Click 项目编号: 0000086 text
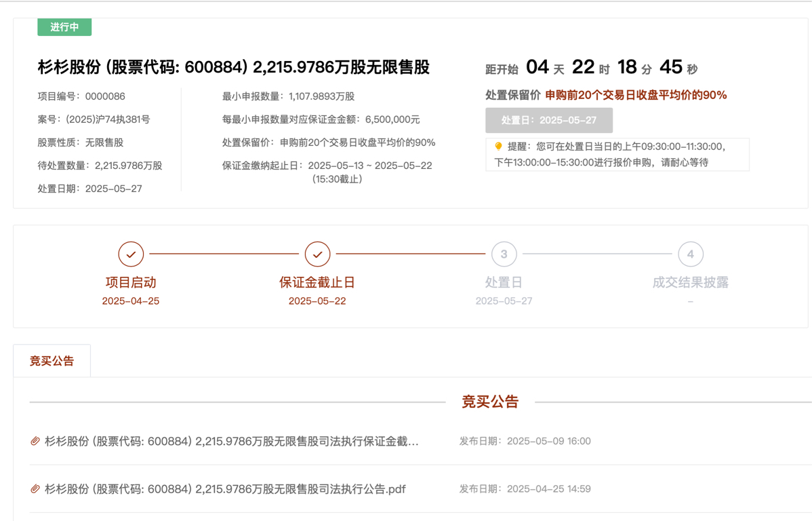 coord(81,96)
